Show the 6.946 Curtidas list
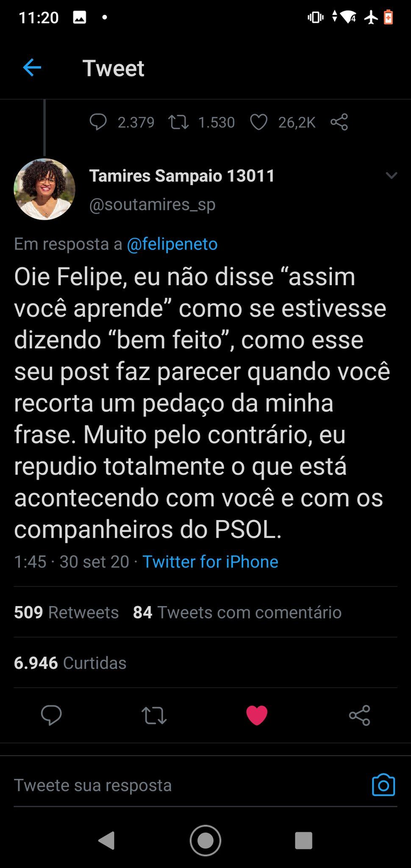 (x=70, y=663)
